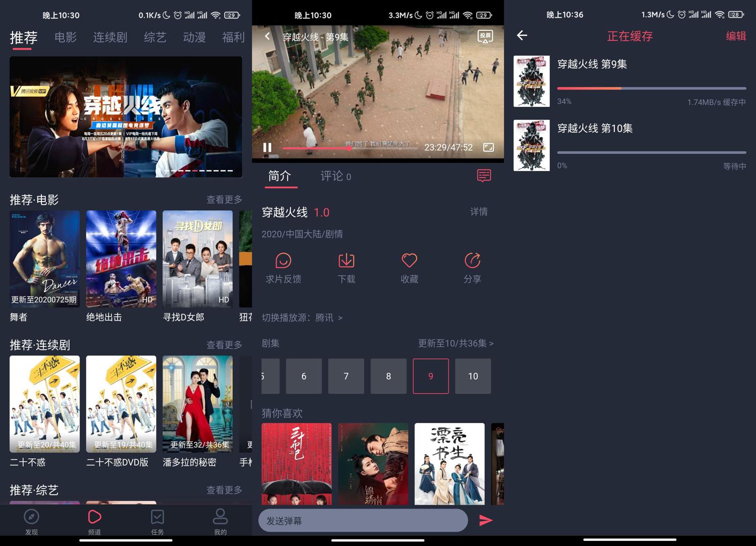This screenshot has height=546, width=756.
Task: Toggle the danmaku comment icon
Action: pyautogui.click(x=484, y=175)
